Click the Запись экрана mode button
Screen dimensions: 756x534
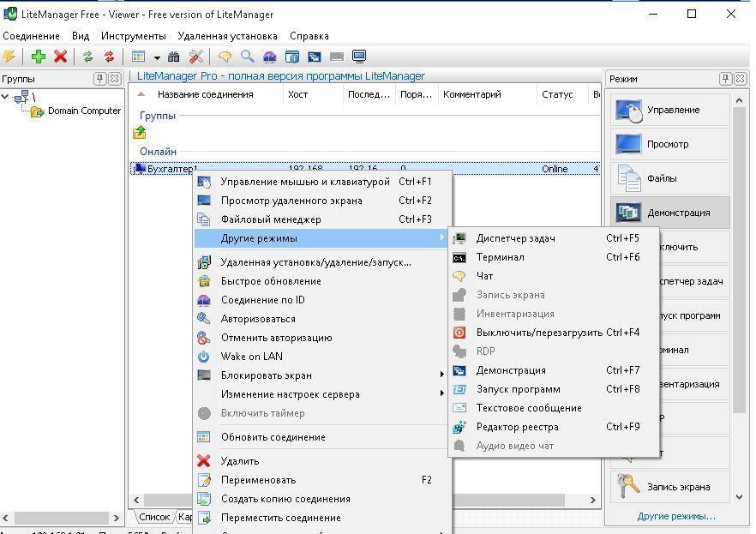point(669,487)
